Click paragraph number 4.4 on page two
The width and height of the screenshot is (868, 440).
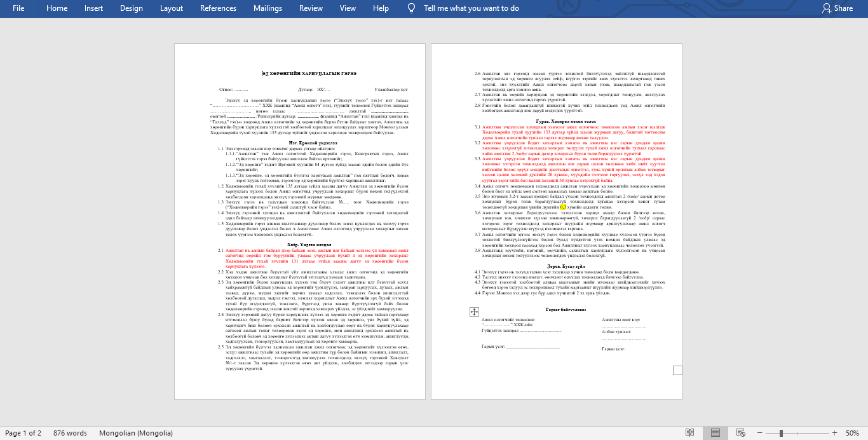pos(478,292)
